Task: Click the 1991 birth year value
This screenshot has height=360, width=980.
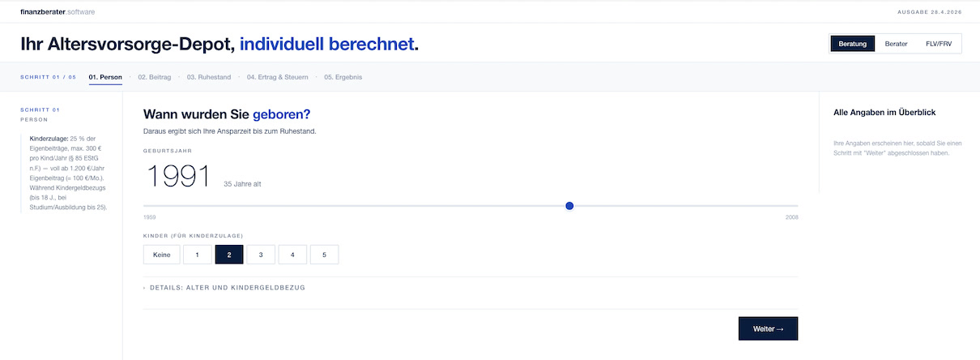Action: [x=177, y=177]
